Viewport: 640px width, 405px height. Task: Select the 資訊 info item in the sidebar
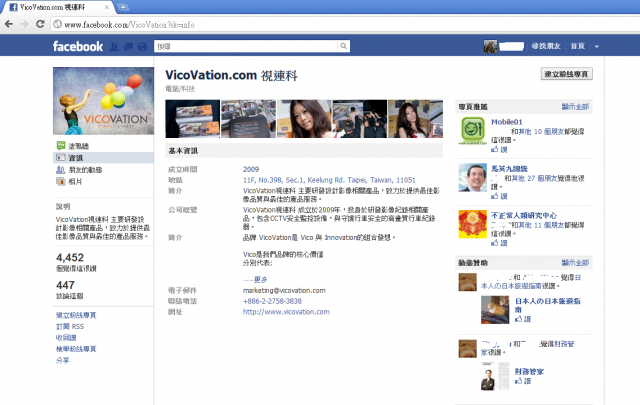pos(103,158)
